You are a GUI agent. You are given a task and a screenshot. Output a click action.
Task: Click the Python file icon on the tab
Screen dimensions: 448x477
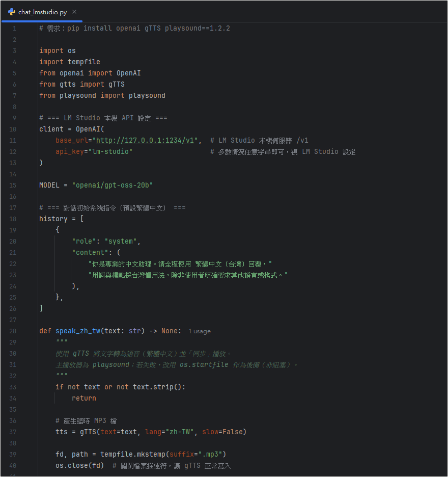pyautogui.click(x=12, y=12)
